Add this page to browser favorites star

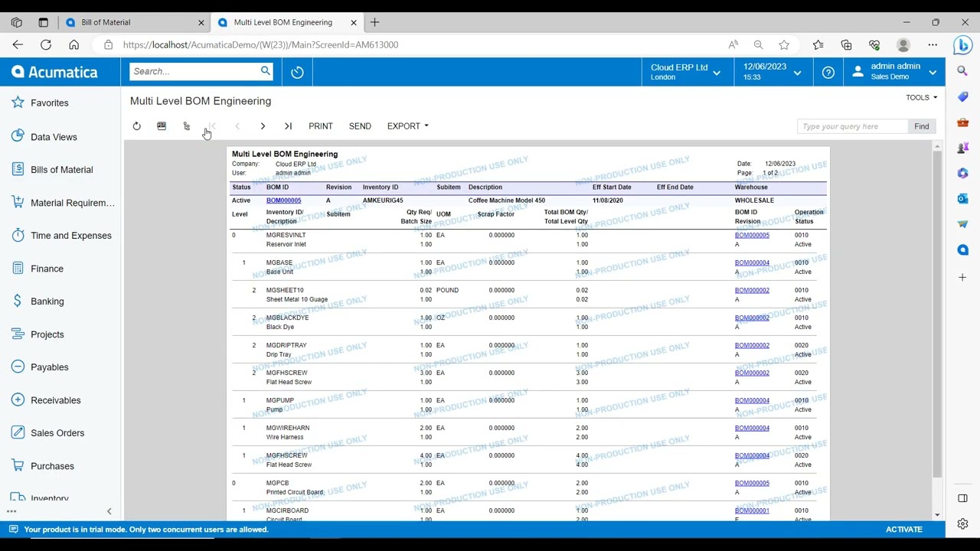784,44
